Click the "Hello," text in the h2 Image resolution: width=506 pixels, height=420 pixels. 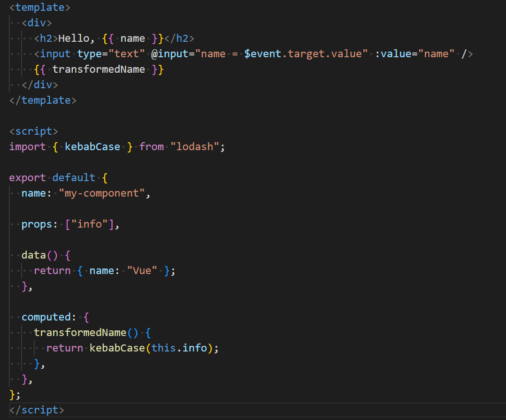coord(77,38)
